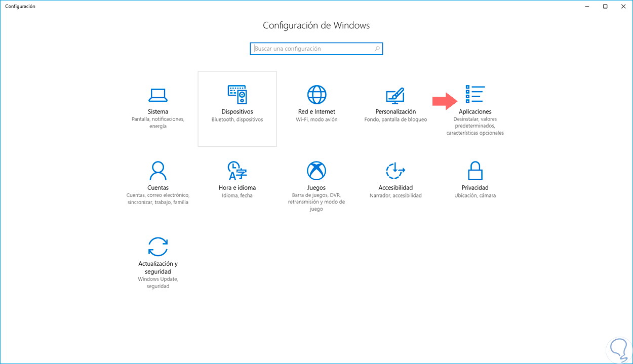This screenshot has width=633, height=364.
Task: Focus the 'Buscar una configuración' search field
Action: pyautogui.click(x=316, y=49)
